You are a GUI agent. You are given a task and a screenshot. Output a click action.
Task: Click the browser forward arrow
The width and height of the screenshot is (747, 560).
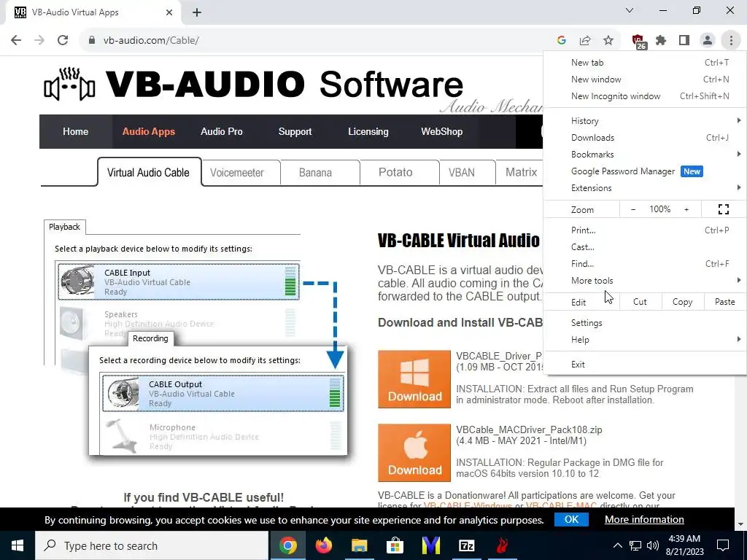pyautogui.click(x=39, y=40)
